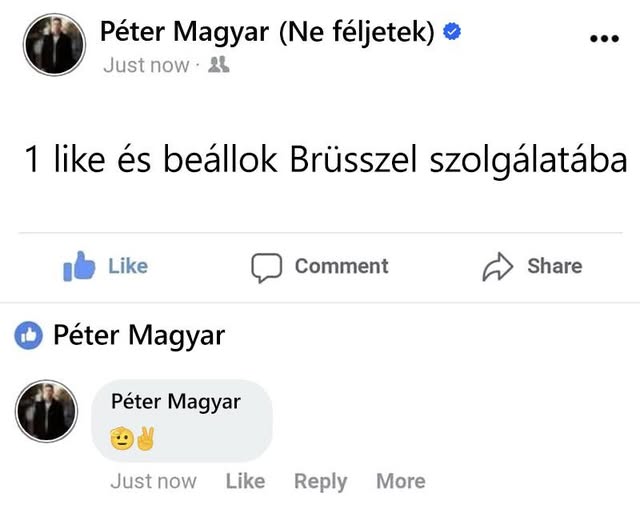Open the commenter's profile picture
640x513 pixels.
pos(46,410)
